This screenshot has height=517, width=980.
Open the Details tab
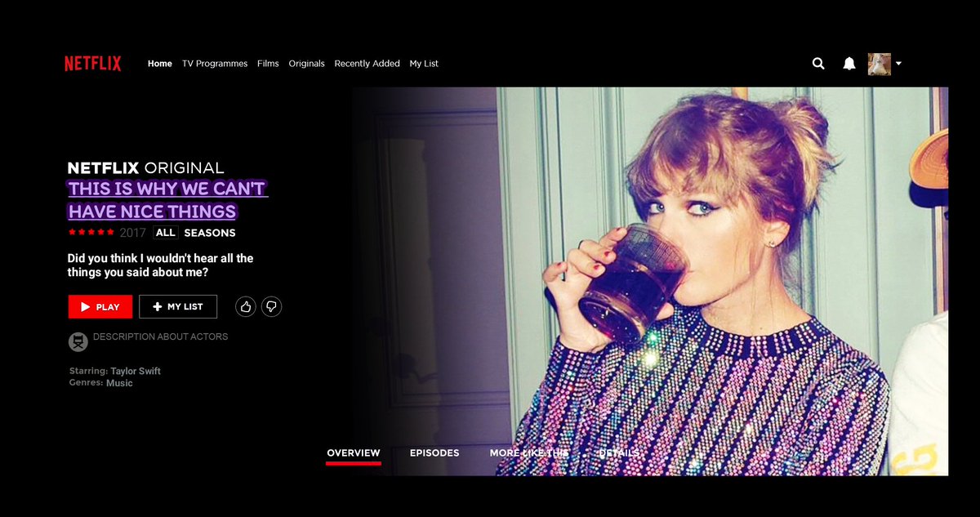[619, 453]
